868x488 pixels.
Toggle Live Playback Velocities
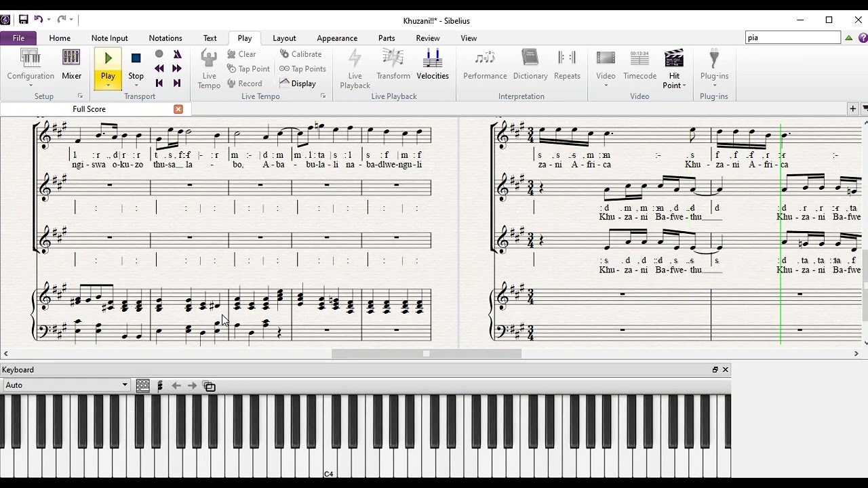[x=433, y=66]
